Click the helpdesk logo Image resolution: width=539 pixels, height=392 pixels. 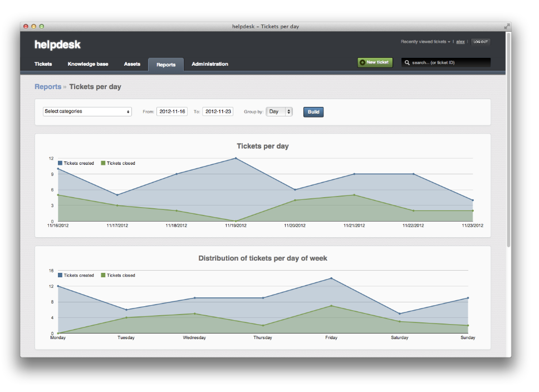point(57,45)
